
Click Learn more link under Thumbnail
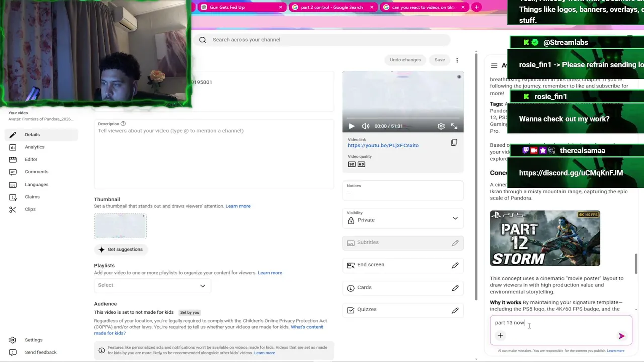238,206
